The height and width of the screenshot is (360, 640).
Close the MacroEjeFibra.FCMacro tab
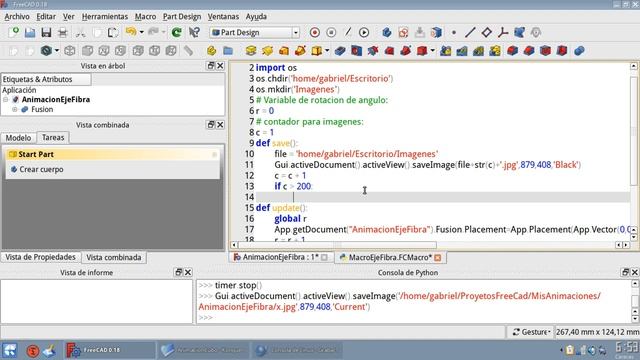click(x=438, y=258)
